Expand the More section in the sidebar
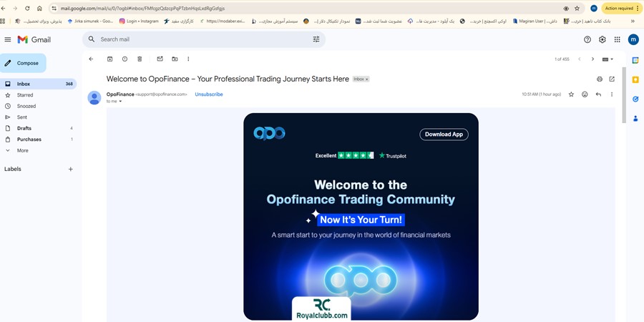644x322 pixels. click(23, 150)
